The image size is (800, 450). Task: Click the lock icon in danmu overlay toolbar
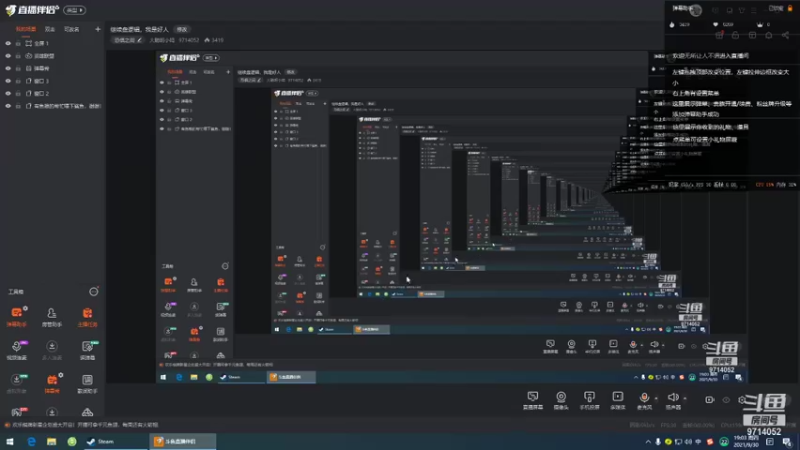click(735, 35)
